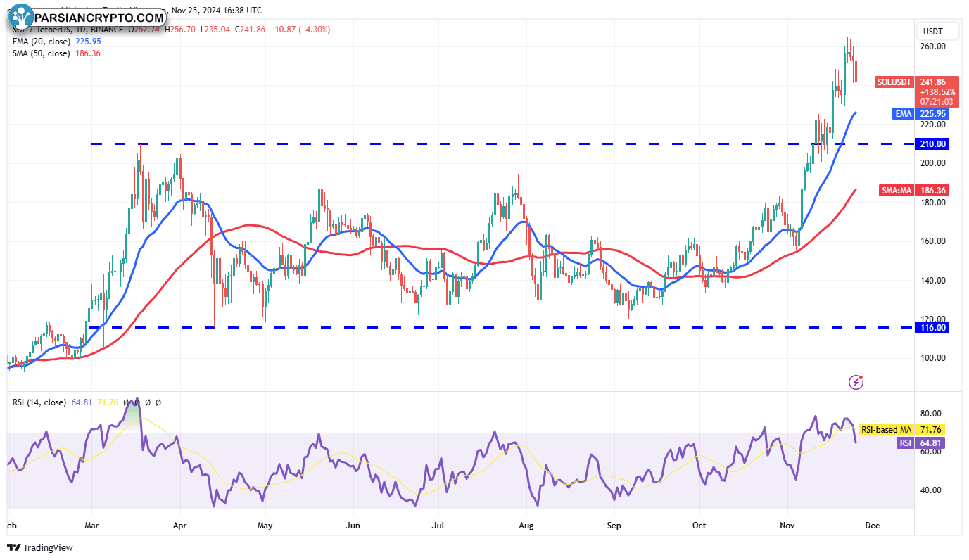Click the 40.00 RSI axis label
Image resolution: width=969 pixels, height=560 pixels.
(930, 490)
